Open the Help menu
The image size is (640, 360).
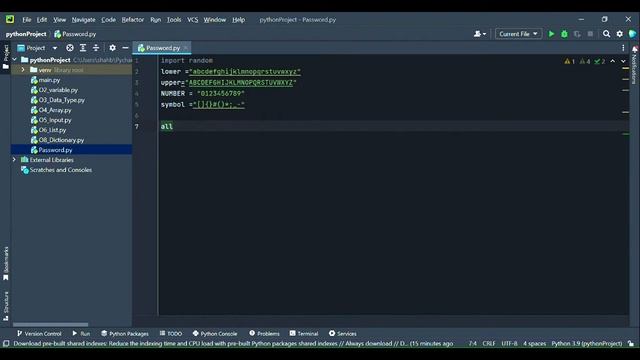pyautogui.click(x=238, y=20)
